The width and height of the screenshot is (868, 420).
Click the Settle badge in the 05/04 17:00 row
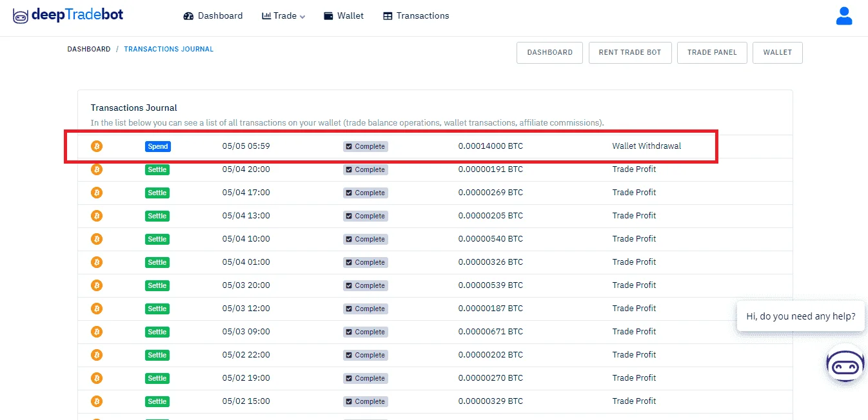[157, 193]
